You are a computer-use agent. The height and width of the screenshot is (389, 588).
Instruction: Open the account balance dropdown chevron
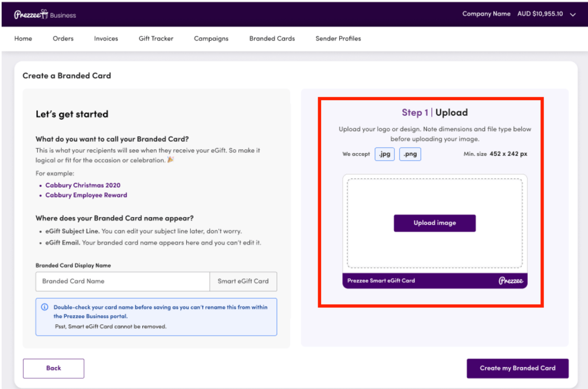[573, 15]
